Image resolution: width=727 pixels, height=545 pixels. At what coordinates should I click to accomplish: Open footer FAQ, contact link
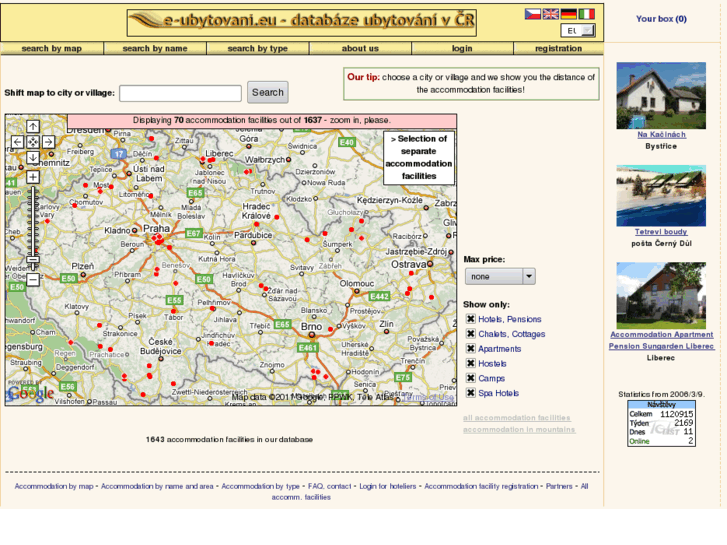330,486
